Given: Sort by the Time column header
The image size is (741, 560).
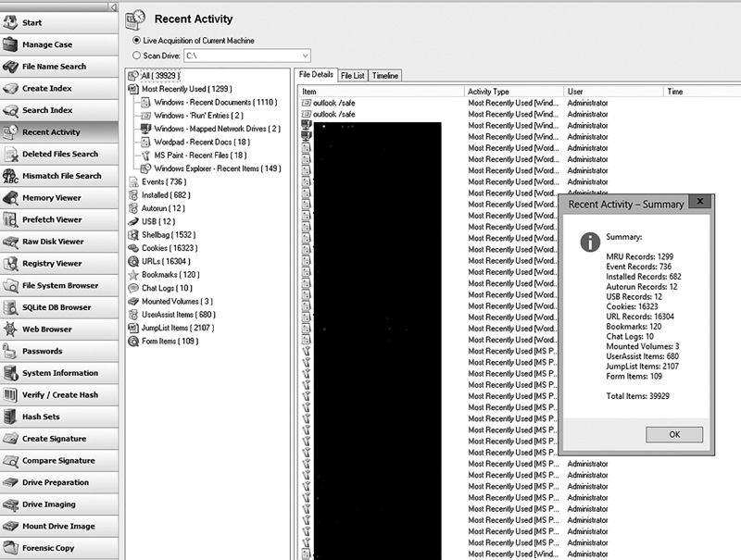Looking at the screenshot, I should (x=702, y=92).
